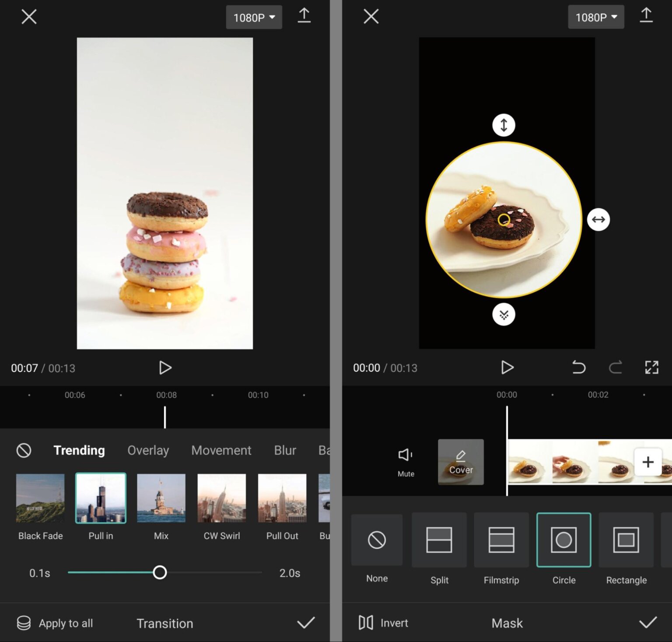The width and height of the screenshot is (672, 642).
Task: Switch to the Movement transitions tab
Action: coord(221,450)
